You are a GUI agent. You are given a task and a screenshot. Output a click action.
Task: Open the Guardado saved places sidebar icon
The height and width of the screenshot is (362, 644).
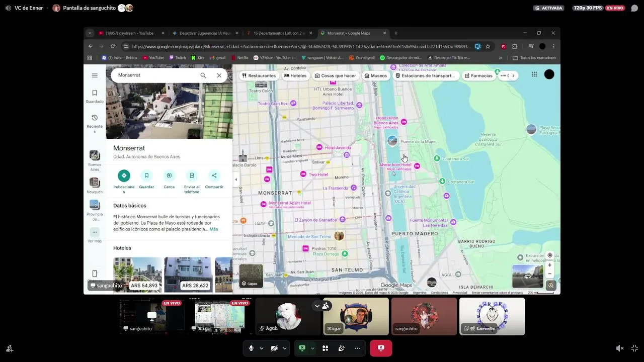(95, 96)
